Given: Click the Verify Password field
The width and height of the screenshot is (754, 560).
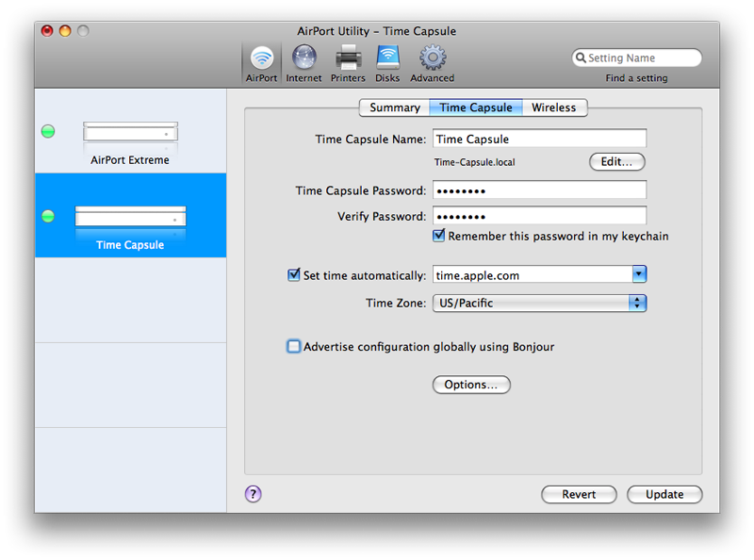Looking at the screenshot, I should coord(539,216).
